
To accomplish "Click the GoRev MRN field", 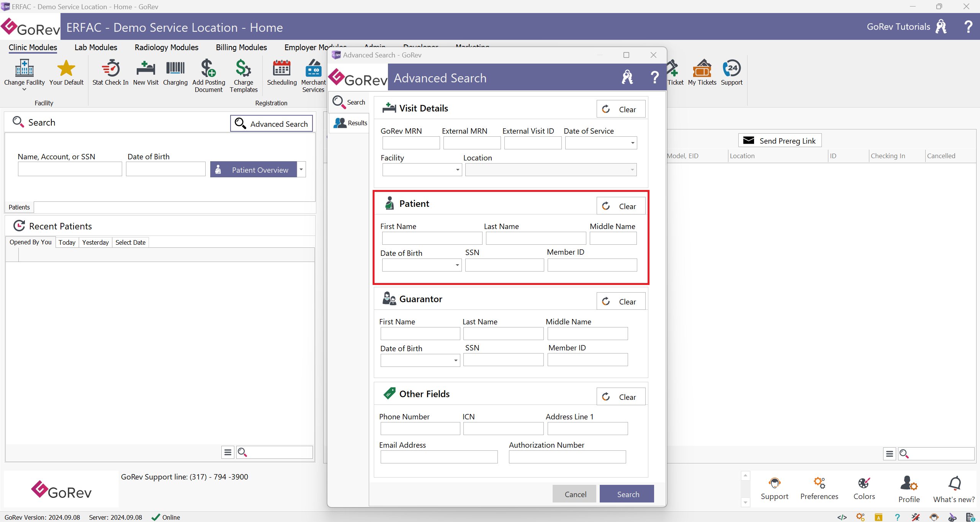I will [x=411, y=143].
